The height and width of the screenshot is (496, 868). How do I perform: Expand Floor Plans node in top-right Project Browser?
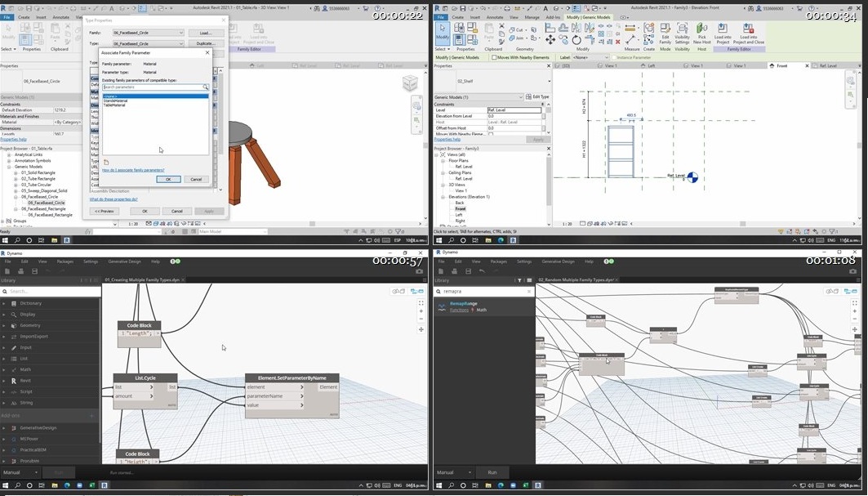point(443,161)
